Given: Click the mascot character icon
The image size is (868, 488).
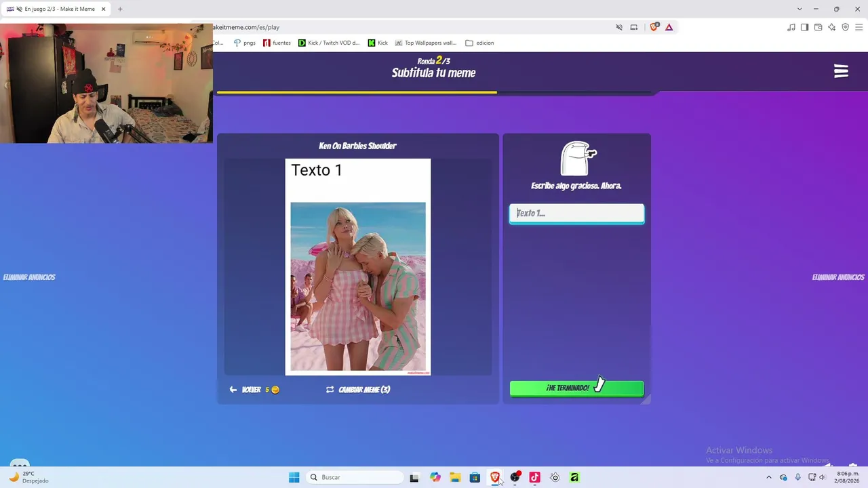Looking at the screenshot, I should [578, 159].
